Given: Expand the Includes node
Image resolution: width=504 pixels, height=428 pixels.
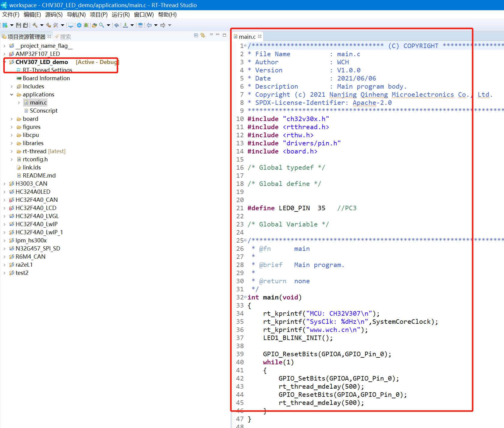Looking at the screenshot, I should [x=11, y=87].
